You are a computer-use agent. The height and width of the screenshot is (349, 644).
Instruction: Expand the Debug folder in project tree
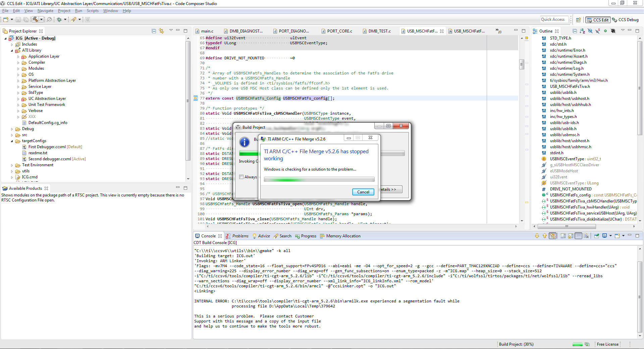[12, 129]
